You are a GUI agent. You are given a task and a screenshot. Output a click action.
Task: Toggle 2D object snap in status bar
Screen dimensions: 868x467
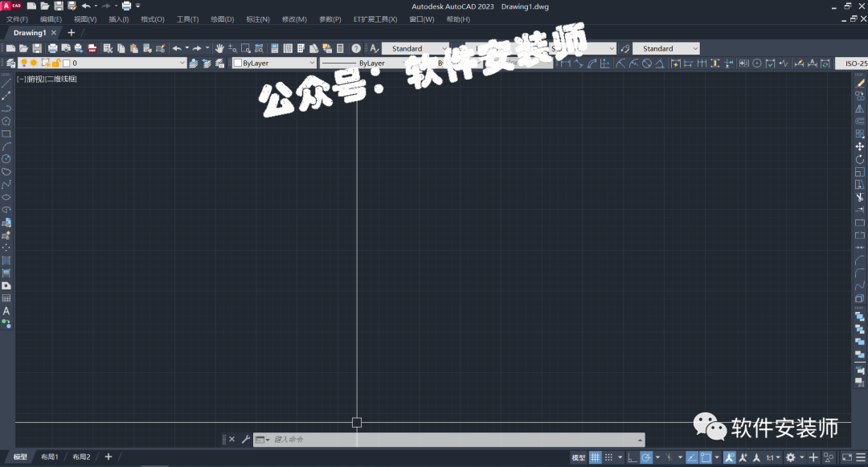[706, 457]
